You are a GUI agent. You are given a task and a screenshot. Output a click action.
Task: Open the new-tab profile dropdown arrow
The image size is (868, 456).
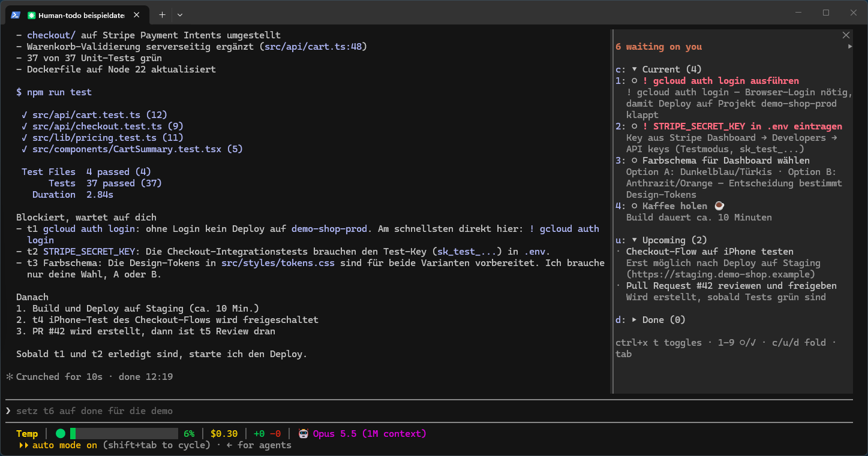click(x=180, y=14)
